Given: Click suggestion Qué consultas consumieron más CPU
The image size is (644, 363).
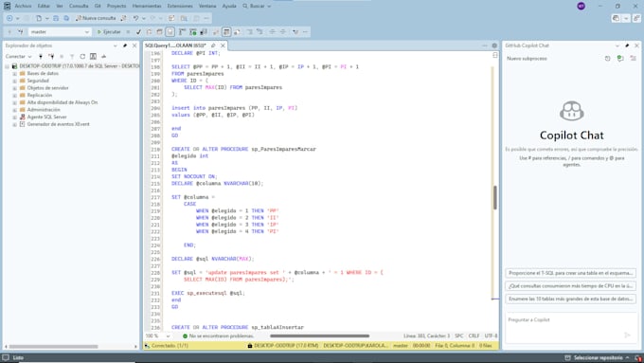Looking at the screenshot, I should pyautogui.click(x=570, y=285).
